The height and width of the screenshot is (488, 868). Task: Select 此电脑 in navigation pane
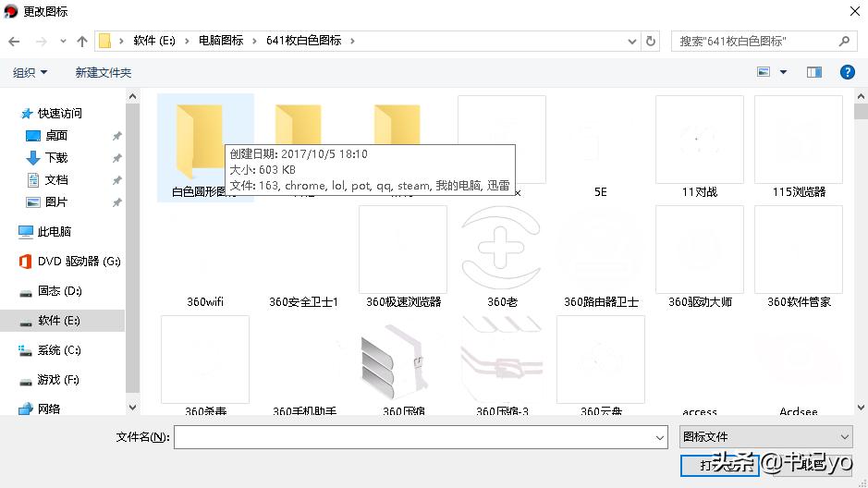click(54, 231)
